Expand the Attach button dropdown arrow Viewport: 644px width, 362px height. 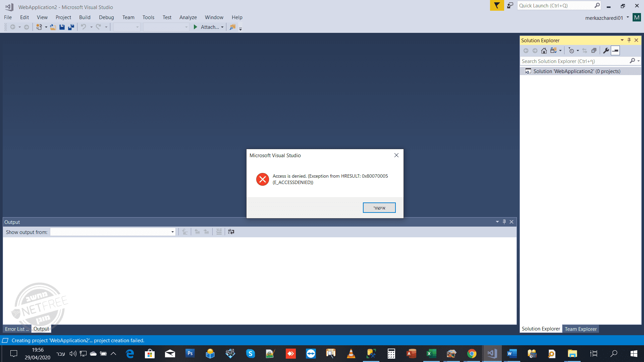(x=222, y=27)
